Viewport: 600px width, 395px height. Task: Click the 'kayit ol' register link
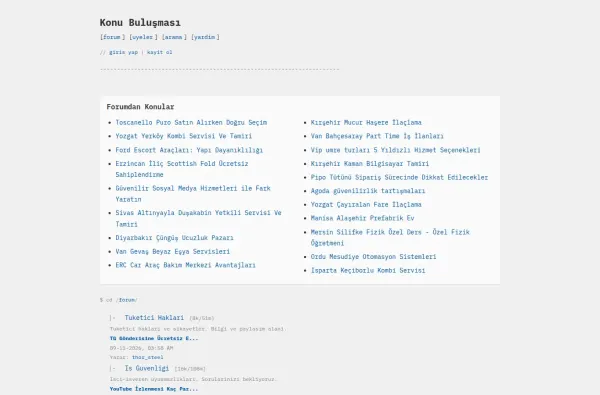click(x=159, y=52)
